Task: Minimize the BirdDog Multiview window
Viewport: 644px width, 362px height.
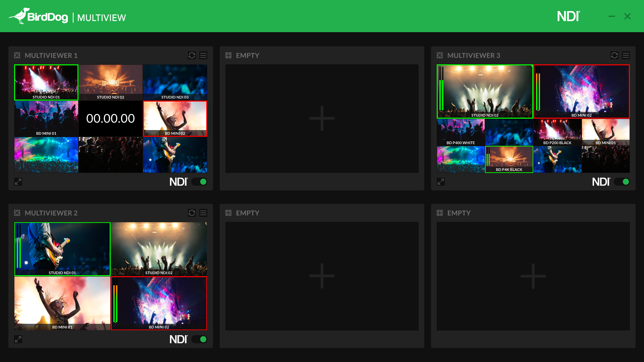Action: click(612, 16)
